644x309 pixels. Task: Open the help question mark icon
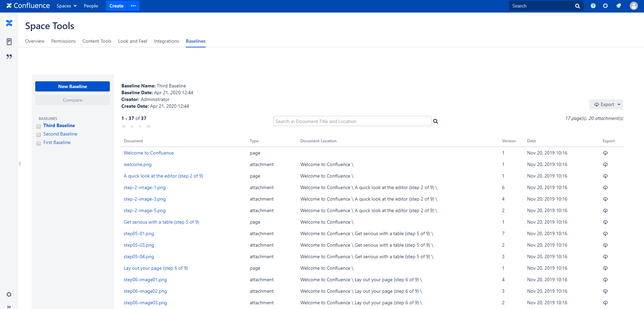[593, 6]
